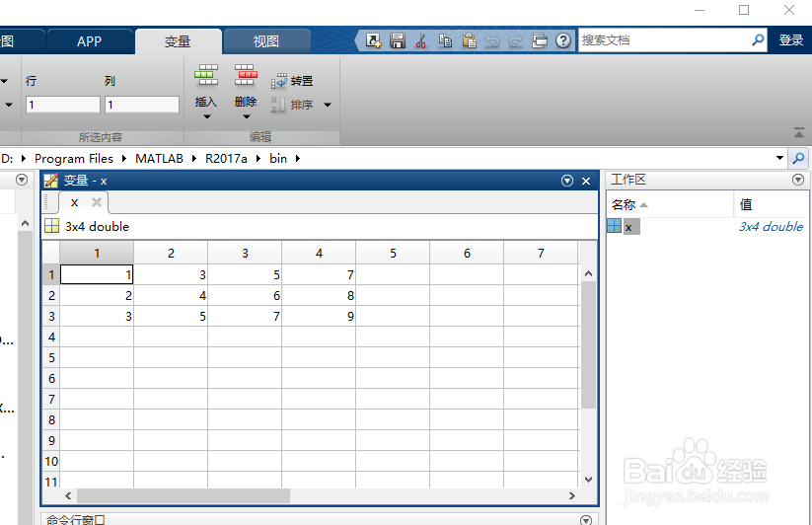The height and width of the screenshot is (525, 812).
Task: Select row header 2 in grid
Action: (51, 296)
